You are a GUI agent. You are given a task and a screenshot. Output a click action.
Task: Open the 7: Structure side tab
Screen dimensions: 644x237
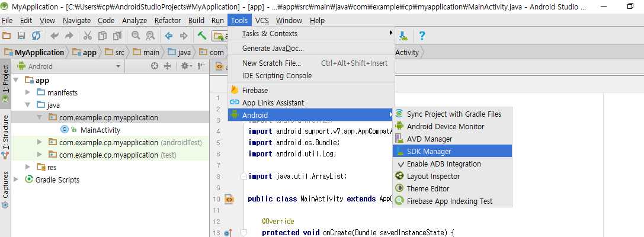(5, 137)
